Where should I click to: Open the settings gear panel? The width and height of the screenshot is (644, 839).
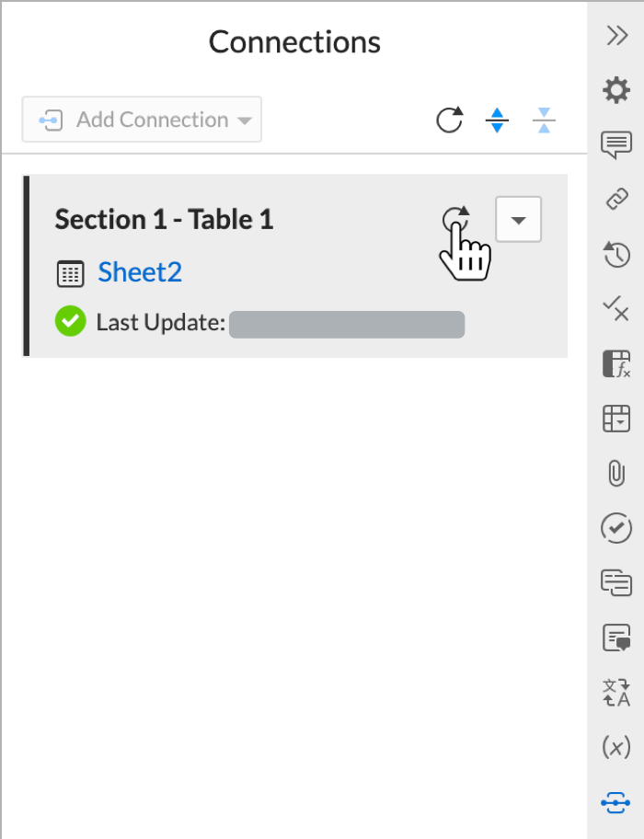[616, 90]
